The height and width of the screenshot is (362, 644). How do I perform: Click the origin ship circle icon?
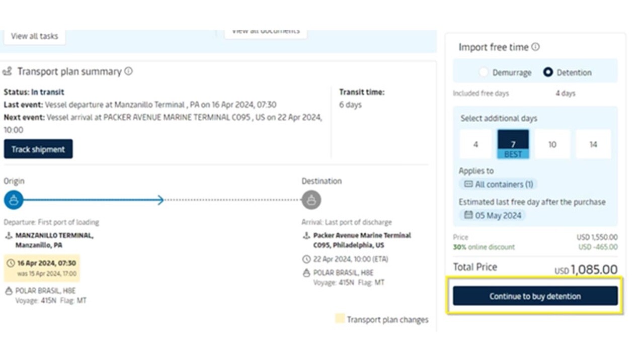(14, 200)
